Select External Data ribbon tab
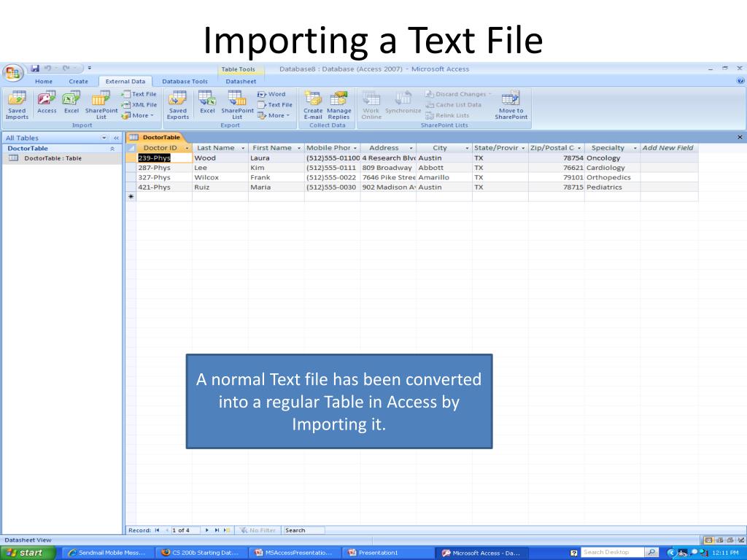Screen dimensions: 747x560 125,82
